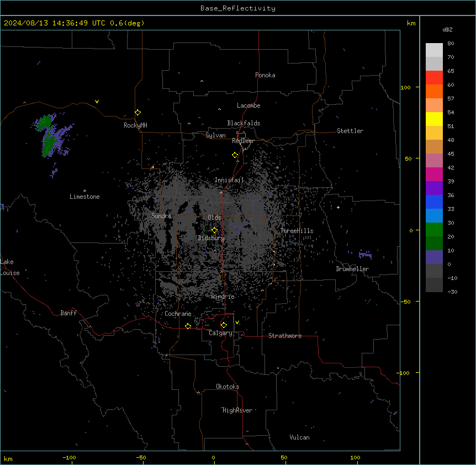Pick the orange 60-57 dBZ legend swatch

click(x=434, y=92)
